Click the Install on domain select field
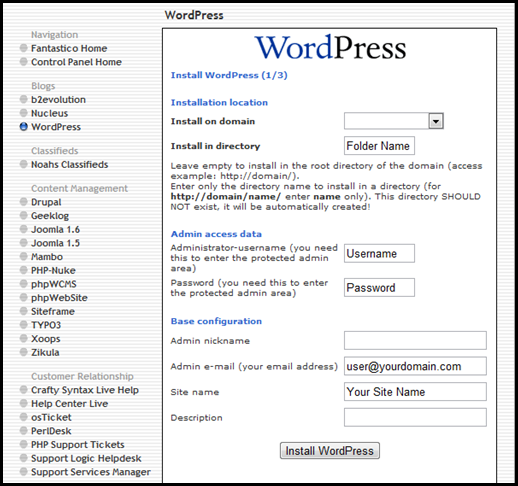This screenshot has height=486, width=518. (x=394, y=121)
